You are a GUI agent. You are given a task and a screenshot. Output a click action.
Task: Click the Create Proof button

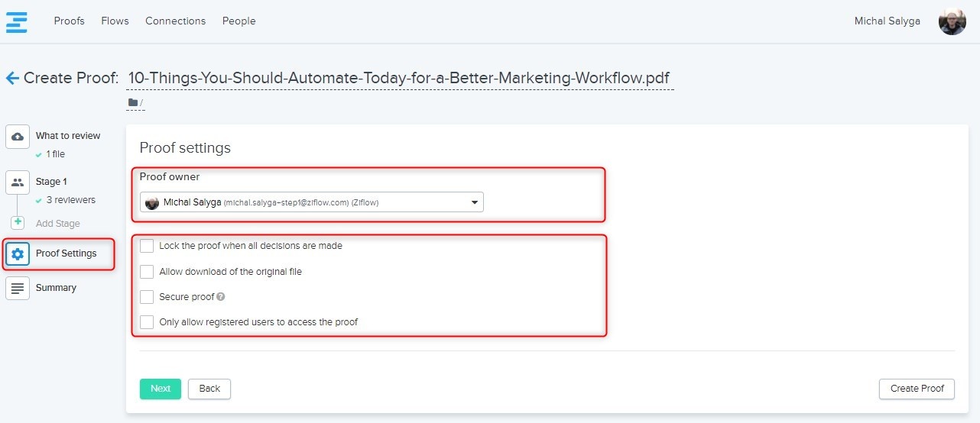[917, 389]
